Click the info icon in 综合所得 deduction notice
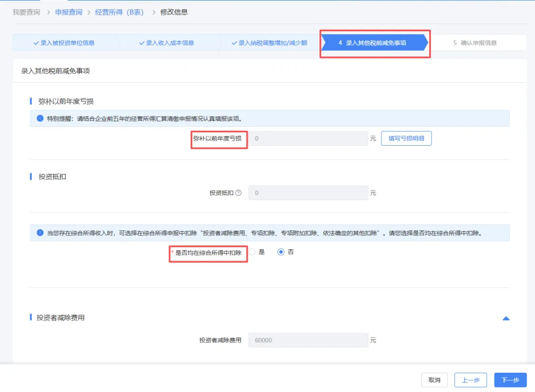535x392 pixels. (40, 233)
